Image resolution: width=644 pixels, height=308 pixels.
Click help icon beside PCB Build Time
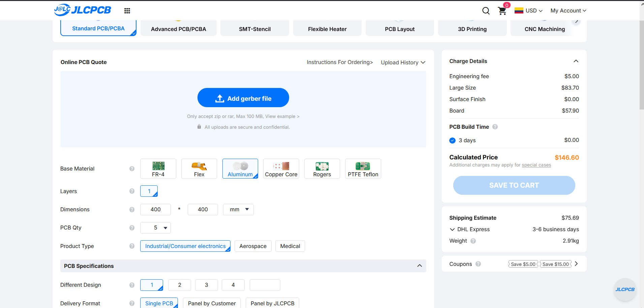495,127
